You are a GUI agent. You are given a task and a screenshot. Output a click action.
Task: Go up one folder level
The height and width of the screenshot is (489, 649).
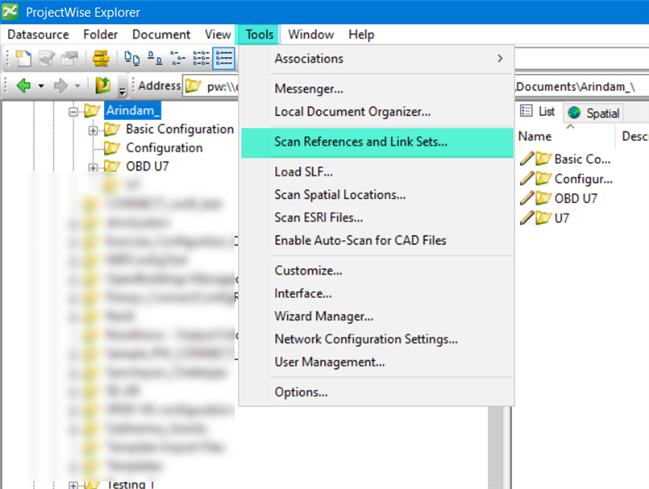[103, 85]
